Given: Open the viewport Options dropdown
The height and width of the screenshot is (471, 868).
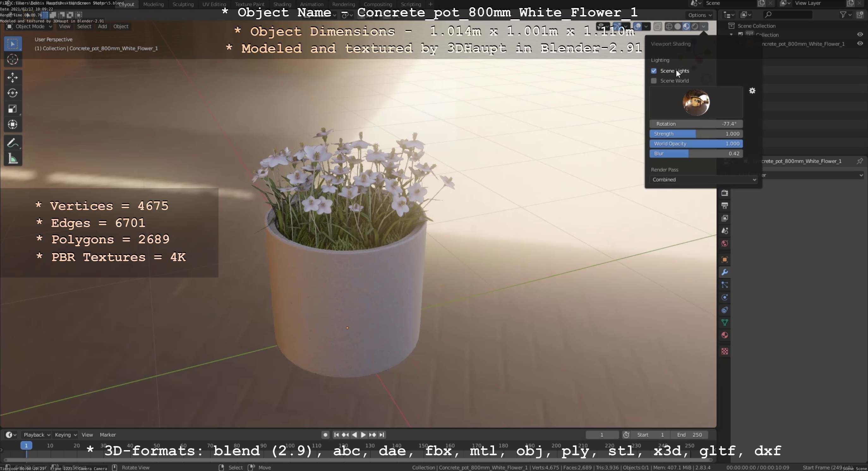Looking at the screenshot, I should click(700, 15).
